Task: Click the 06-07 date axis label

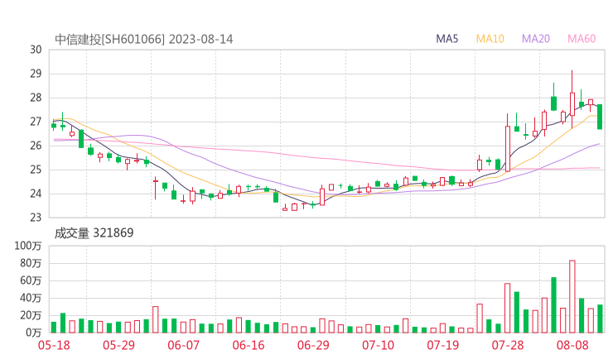Action: [183, 345]
